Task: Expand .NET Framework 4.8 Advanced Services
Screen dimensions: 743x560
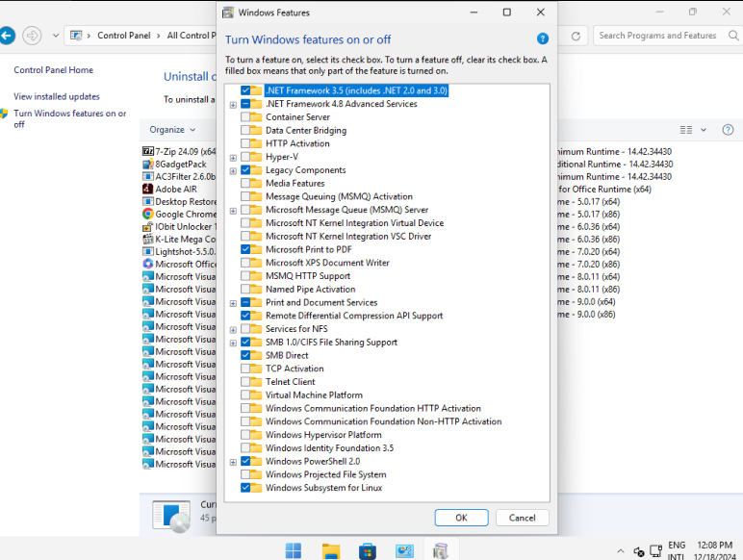Action: pos(233,105)
